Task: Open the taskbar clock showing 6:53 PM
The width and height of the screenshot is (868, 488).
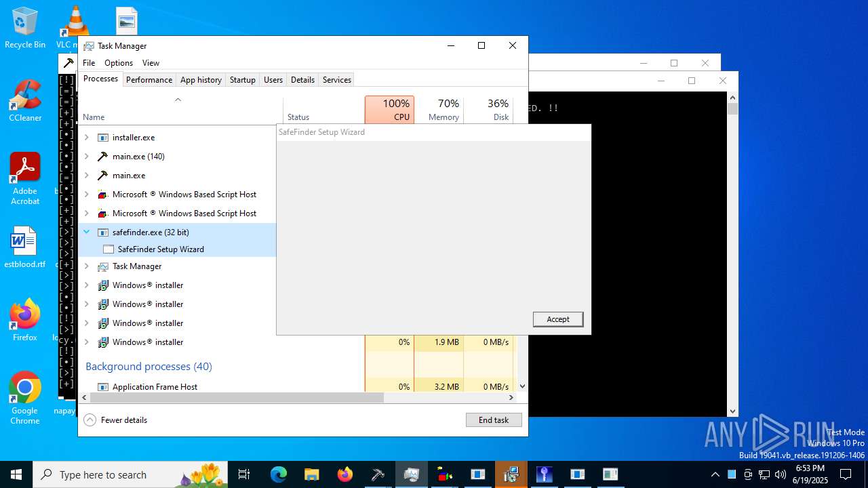Action: pos(810,474)
